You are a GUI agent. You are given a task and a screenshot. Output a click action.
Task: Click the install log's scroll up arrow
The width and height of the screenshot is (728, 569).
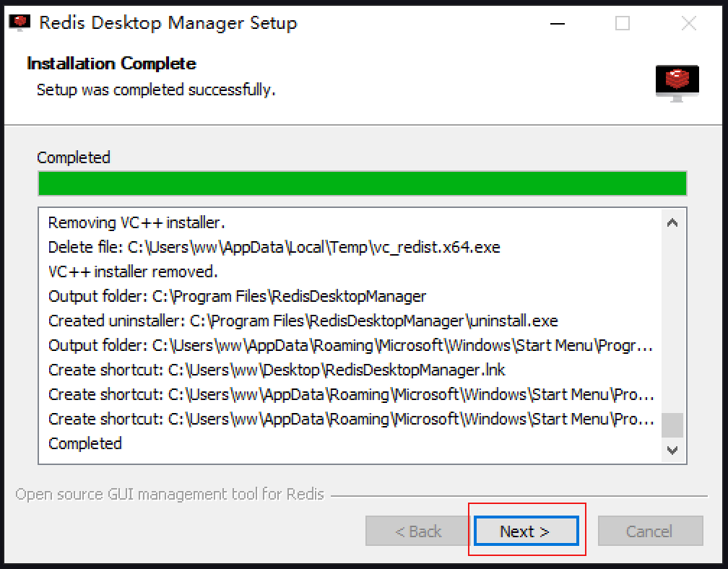672,223
